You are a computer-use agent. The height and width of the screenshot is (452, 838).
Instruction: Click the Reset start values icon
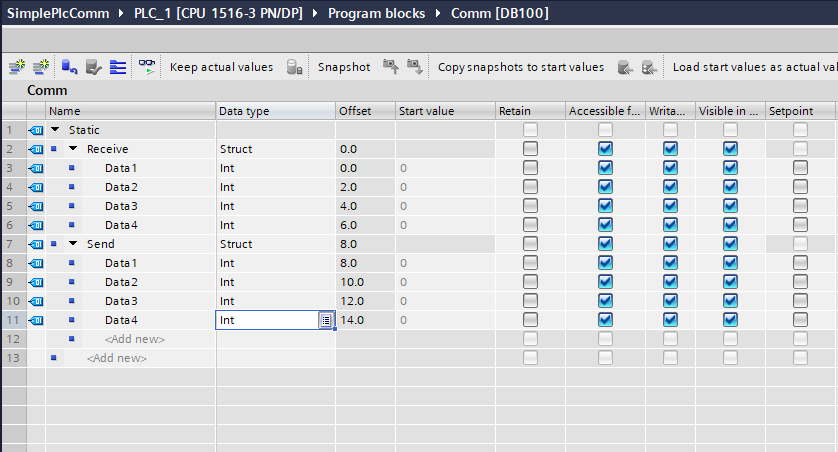69,67
